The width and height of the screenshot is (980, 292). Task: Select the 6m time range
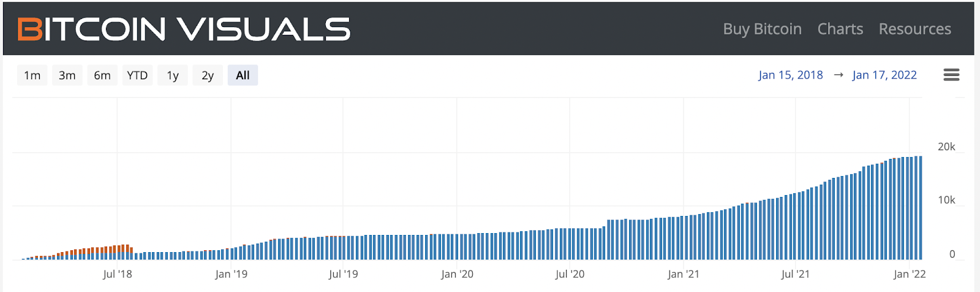tap(102, 75)
